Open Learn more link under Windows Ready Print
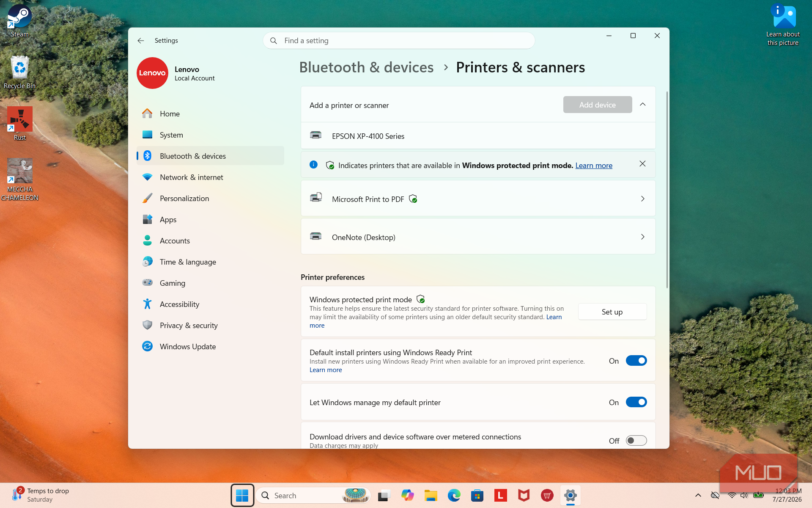This screenshot has width=812, height=508. pyautogui.click(x=326, y=370)
